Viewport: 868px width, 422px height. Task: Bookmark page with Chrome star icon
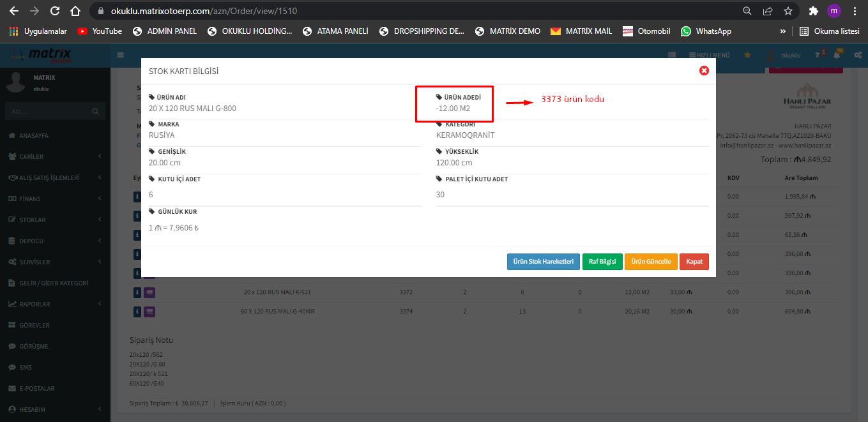click(788, 11)
